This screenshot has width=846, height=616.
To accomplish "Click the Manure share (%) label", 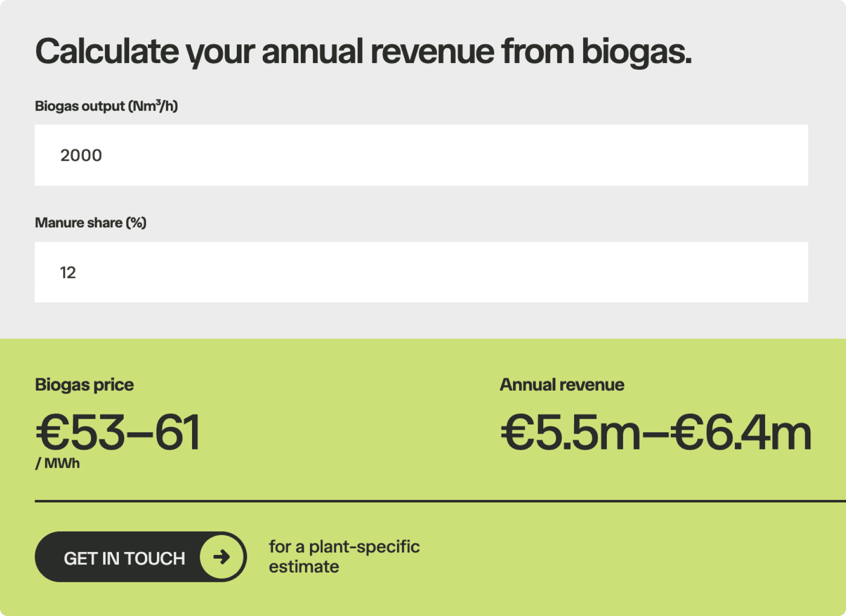I will [x=90, y=223].
